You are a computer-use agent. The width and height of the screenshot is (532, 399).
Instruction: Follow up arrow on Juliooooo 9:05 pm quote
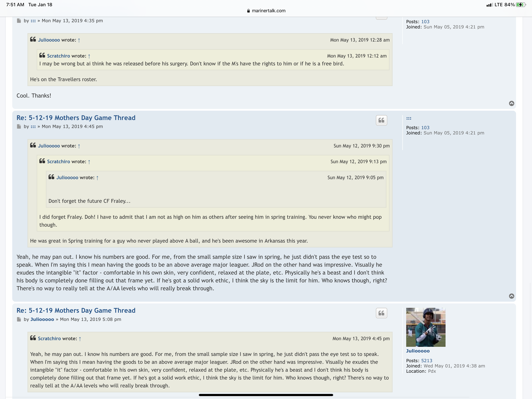pos(97,178)
